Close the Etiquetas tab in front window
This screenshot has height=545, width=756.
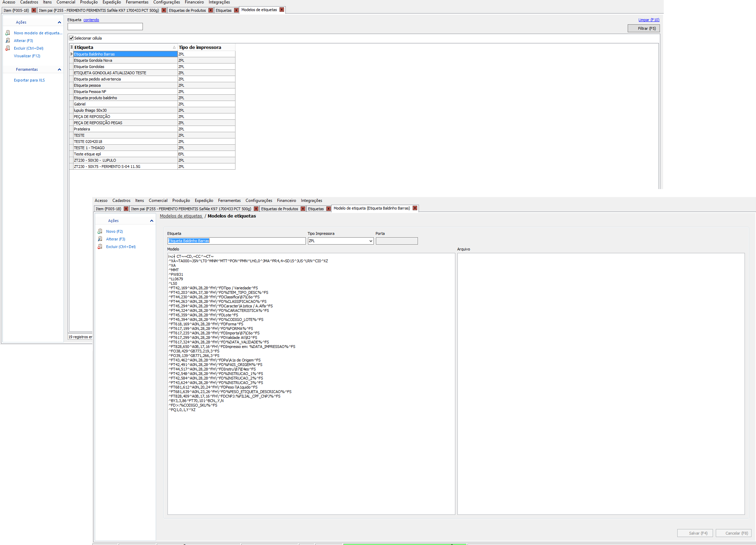[329, 209]
